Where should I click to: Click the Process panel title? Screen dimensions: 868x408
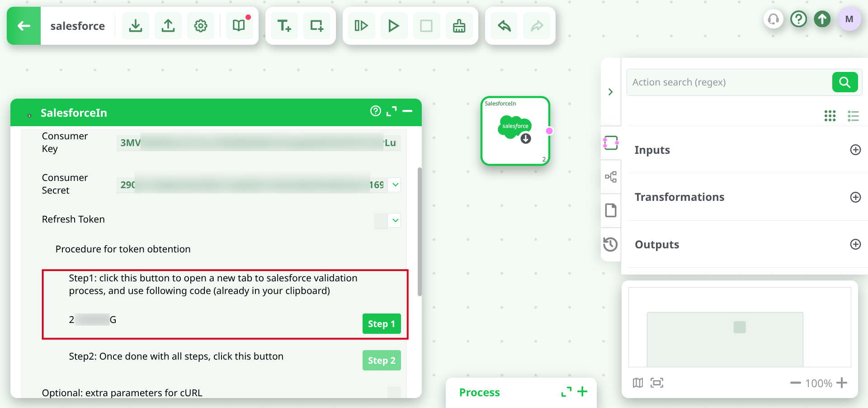480,392
